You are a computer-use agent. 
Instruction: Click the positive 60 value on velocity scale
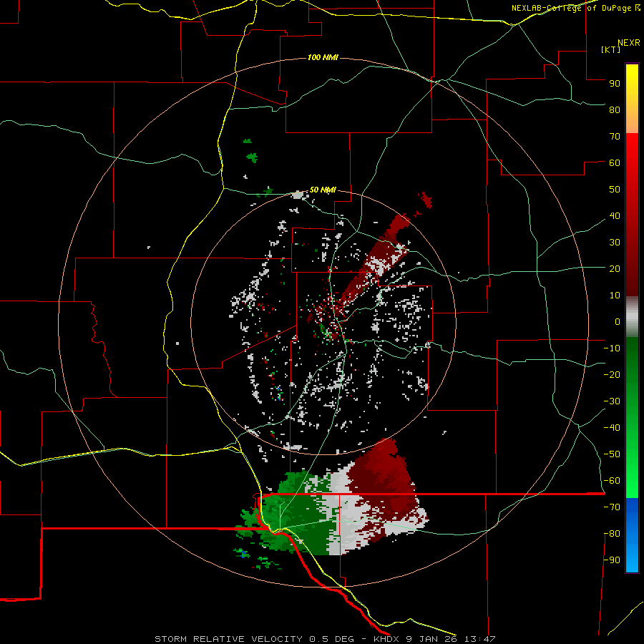click(615, 162)
